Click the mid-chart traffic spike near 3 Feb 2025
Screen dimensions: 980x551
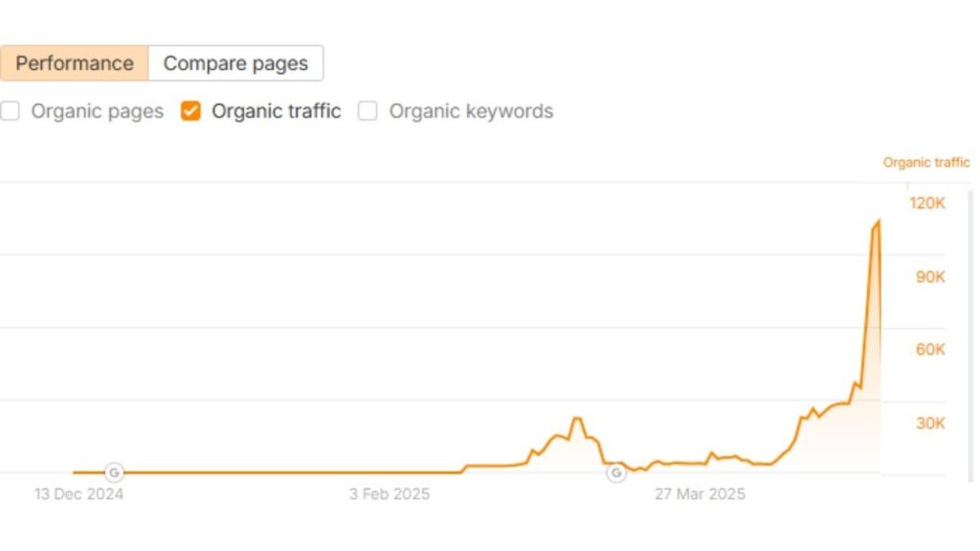click(x=578, y=418)
